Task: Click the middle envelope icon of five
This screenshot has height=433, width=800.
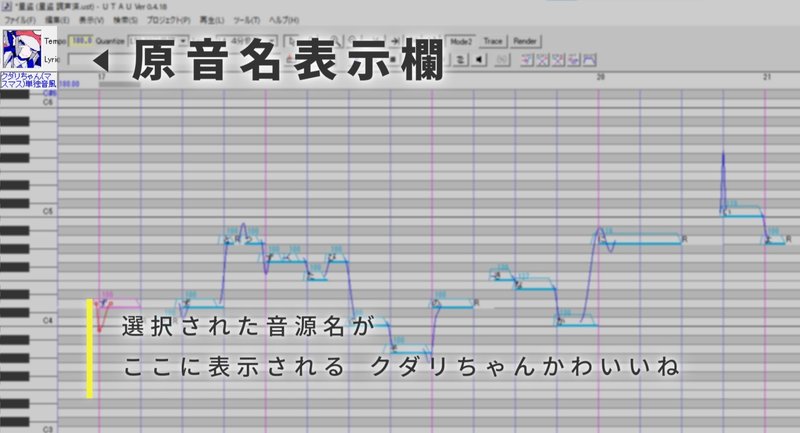Action: (x=558, y=60)
